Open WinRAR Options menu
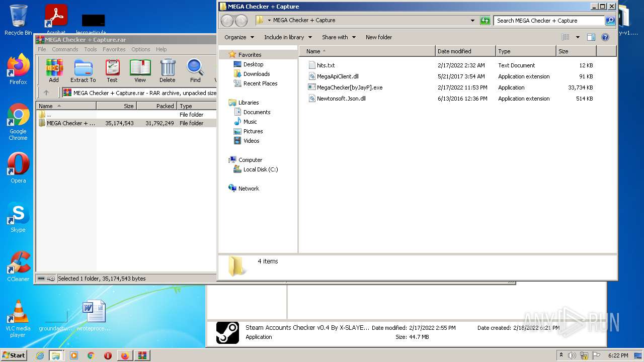 pyautogui.click(x=141, y=49)
